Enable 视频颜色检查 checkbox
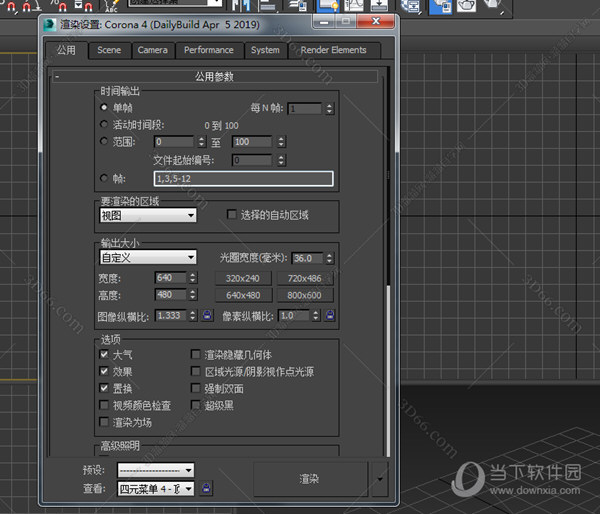This screenshot has height=514, width=600. pyautogui.click(x=104, y=405)
